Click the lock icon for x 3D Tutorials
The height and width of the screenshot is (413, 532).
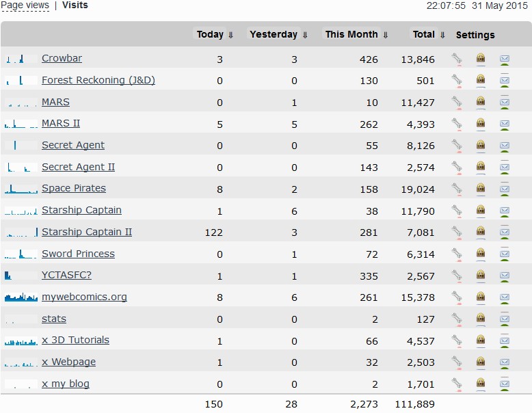[481, 341]
